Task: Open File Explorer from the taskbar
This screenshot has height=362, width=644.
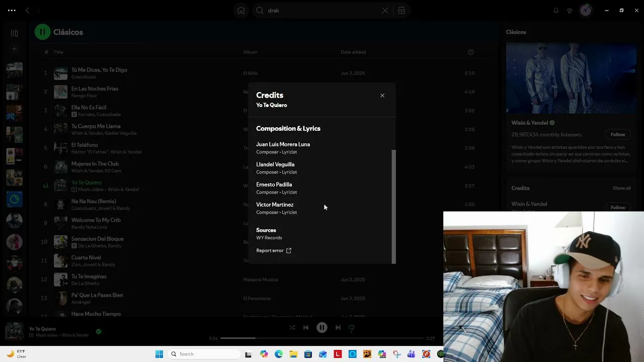Action: (293, 354)
